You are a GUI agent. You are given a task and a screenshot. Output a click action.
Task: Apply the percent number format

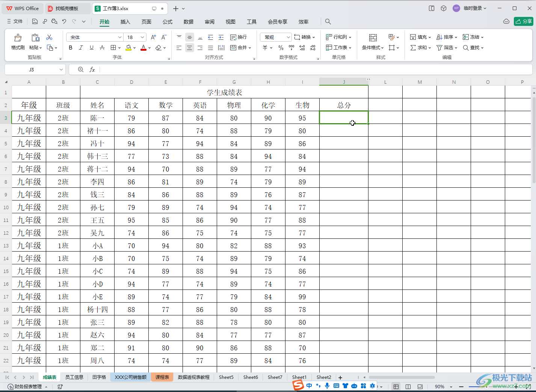(281, 48)
